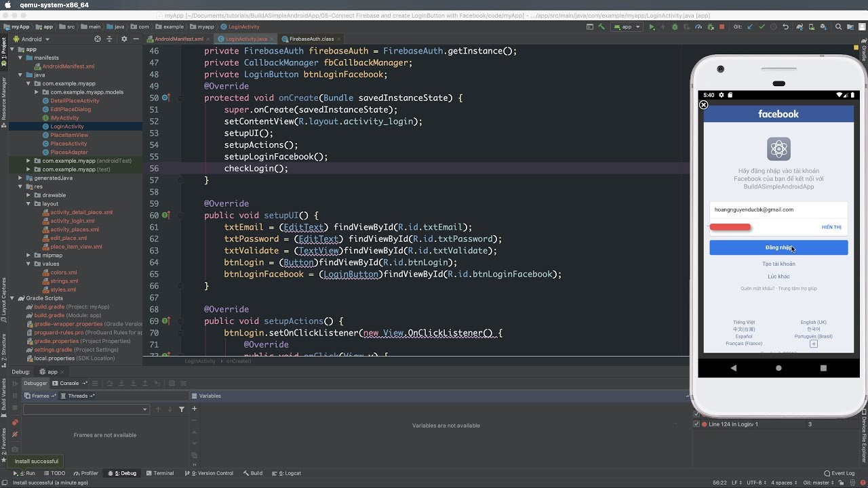This screenshot has width=868, height=488.
Task: Open the thread selector combo box in Frames
Action: [86, 409]
